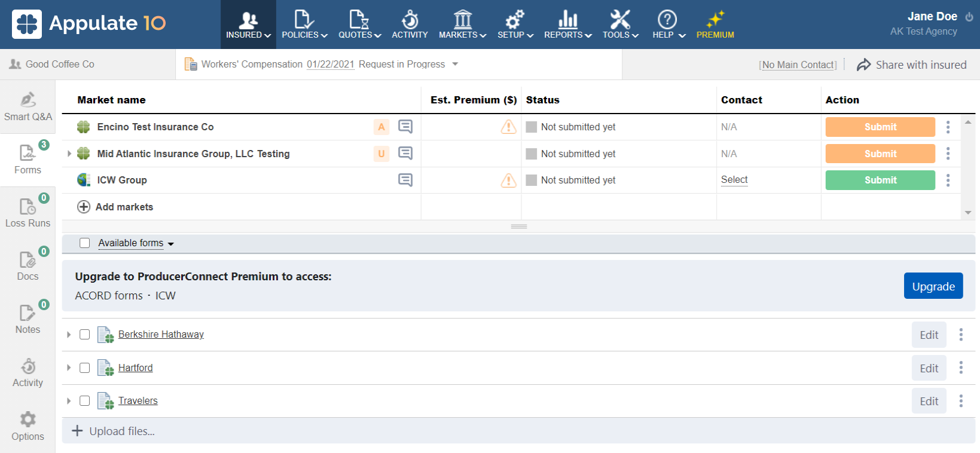Open Loss Runs in the sidebar
980x453 pixels.
[28, 213]
